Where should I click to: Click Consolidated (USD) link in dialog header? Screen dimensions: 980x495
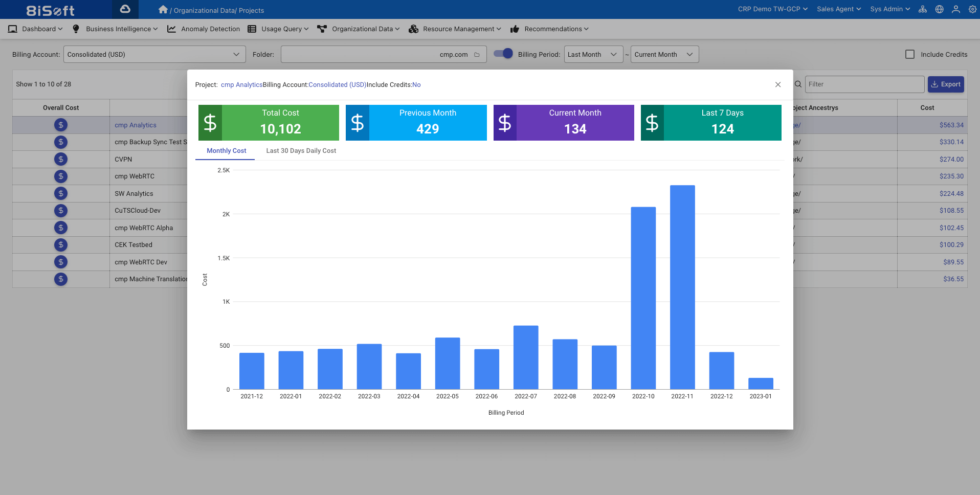click(x=337, y=85)
